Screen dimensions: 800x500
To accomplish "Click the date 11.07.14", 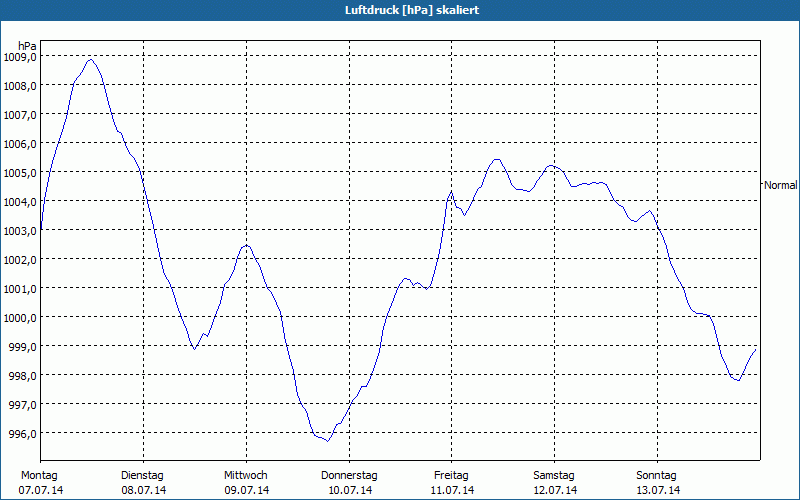I will [x=452, y=491].
